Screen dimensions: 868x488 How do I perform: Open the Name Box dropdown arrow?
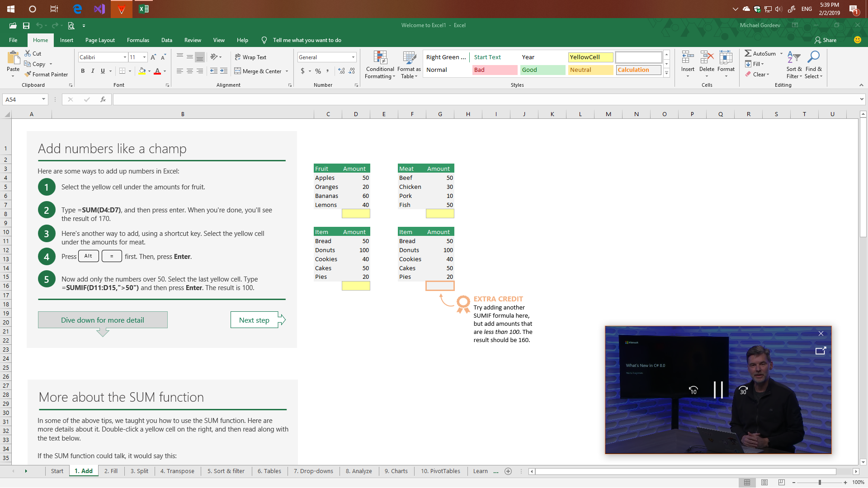(43, 99)
